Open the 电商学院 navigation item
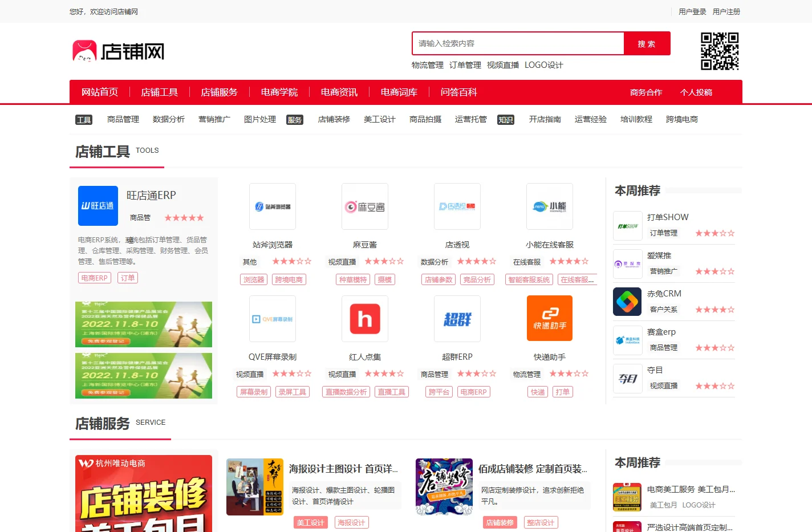 point(279,92)
